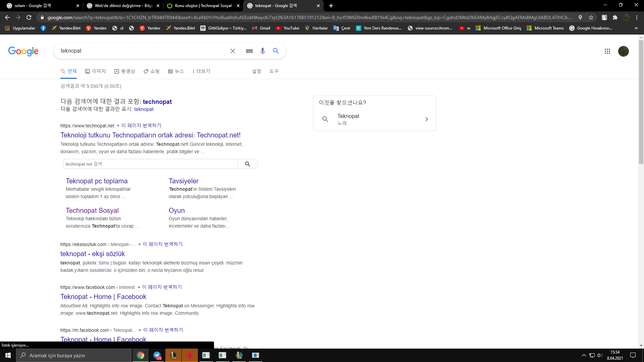Expand dropdown arrow next to technopat.net URL
The width and height of the screenshot is (644, 362).
[x=118, y=126]
